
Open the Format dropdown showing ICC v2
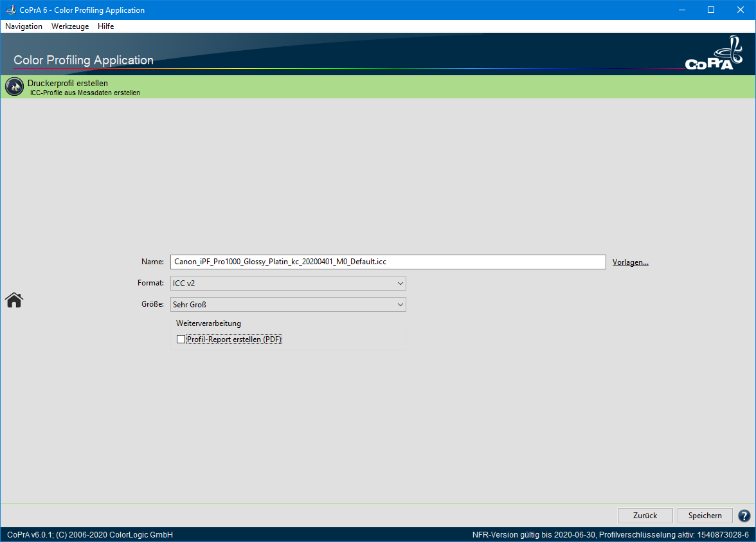tap(288, 284)
